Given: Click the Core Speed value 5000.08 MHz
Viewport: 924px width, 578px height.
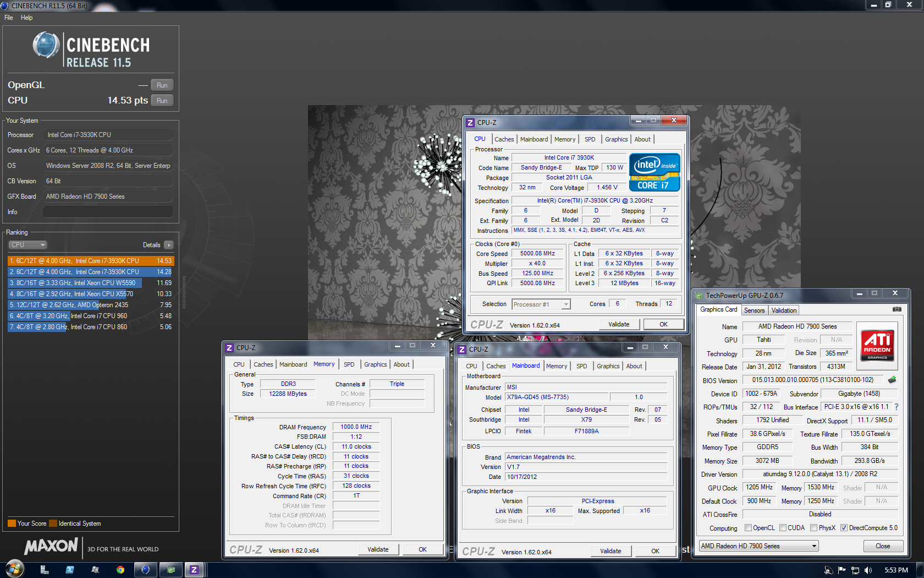Looking at the screenshot, I should point(537,254).
